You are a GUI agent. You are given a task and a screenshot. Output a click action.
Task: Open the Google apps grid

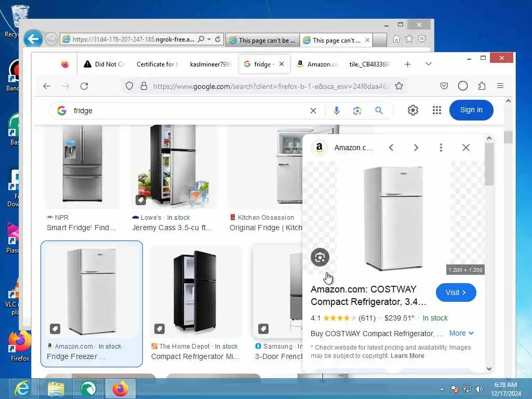[x=437, y=110]
